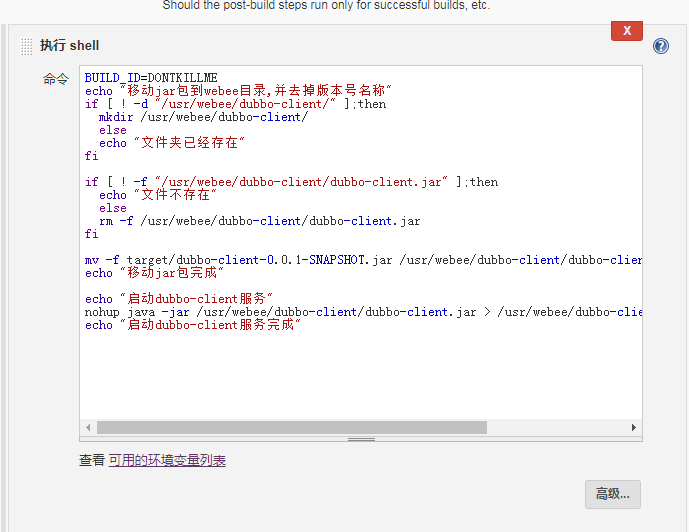Click the BUILD_ID=DONTKILLME line

tap(151, 78)
